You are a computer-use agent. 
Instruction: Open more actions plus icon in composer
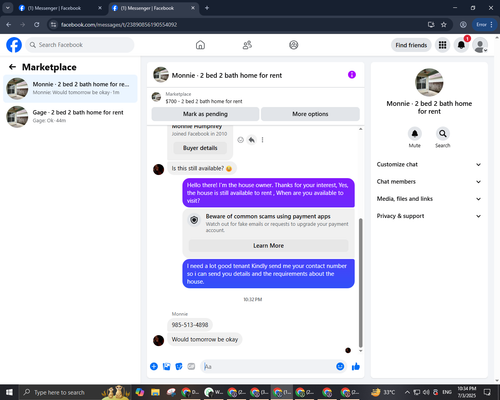click(x=154, y=366)
